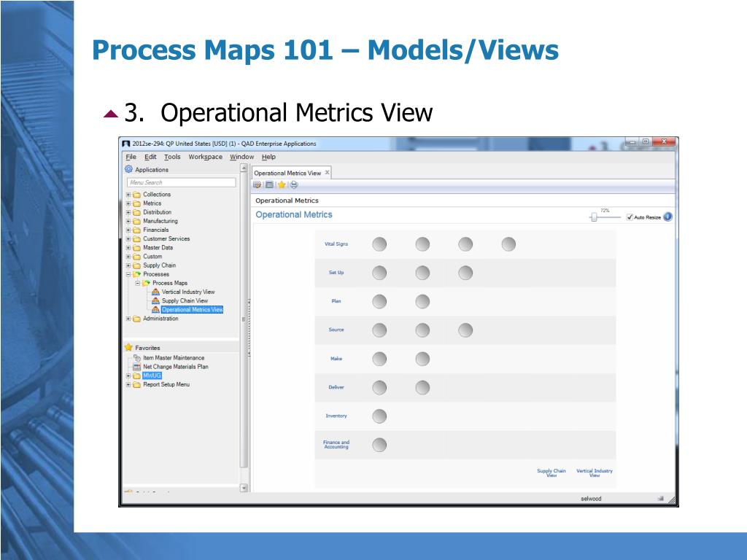
Task: Expand the Financials folder
Action: 128,230
